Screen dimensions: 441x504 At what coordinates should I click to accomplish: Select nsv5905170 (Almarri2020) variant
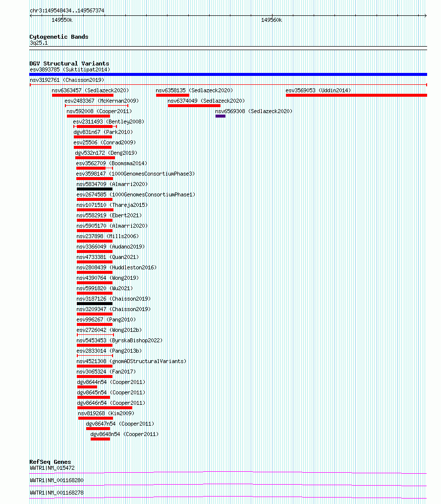pos(112,226)
